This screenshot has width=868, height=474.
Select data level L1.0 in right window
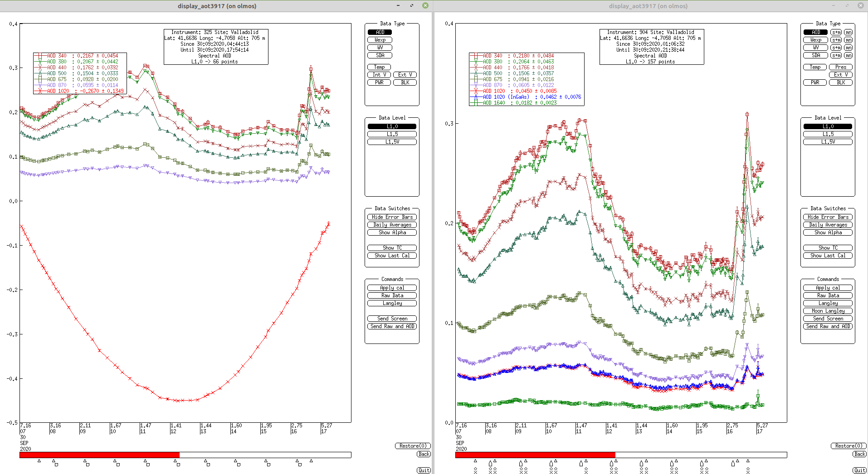tap(828, 126)
